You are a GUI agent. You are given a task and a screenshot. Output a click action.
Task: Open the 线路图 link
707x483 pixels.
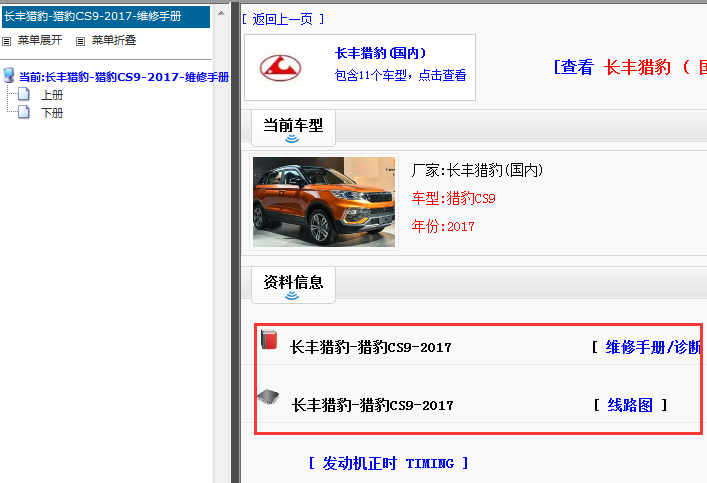(630, 405)
